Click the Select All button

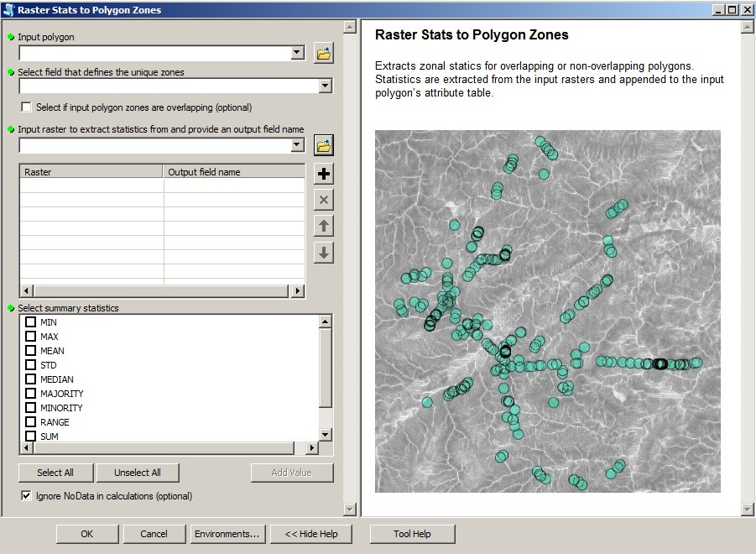tap(55, 473)
